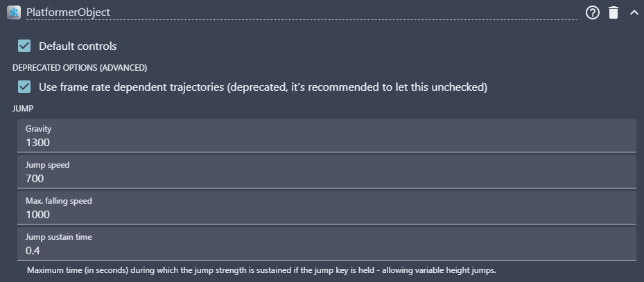Viewport: 644px width, 282px height.
Task: Collapse the PlatformerObject behavior panel
Action: (x=634, y=12)
